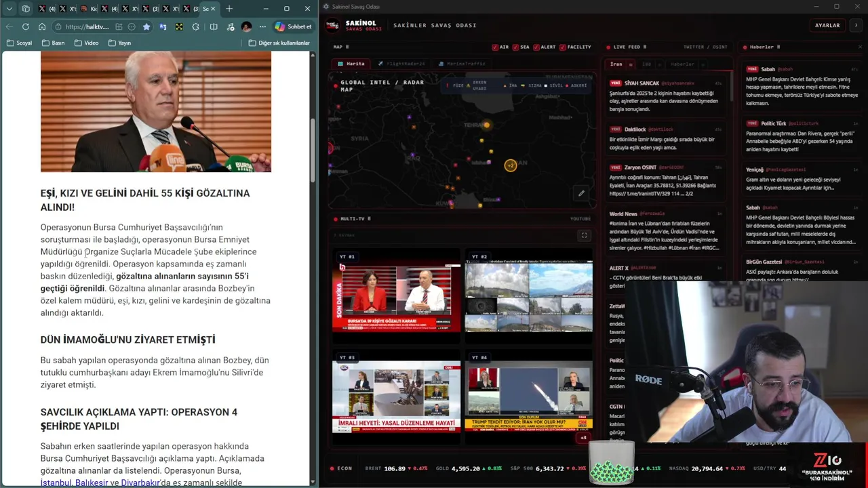
Task: Open the Sosyal bookmarks folder
Action: [19, 43]
